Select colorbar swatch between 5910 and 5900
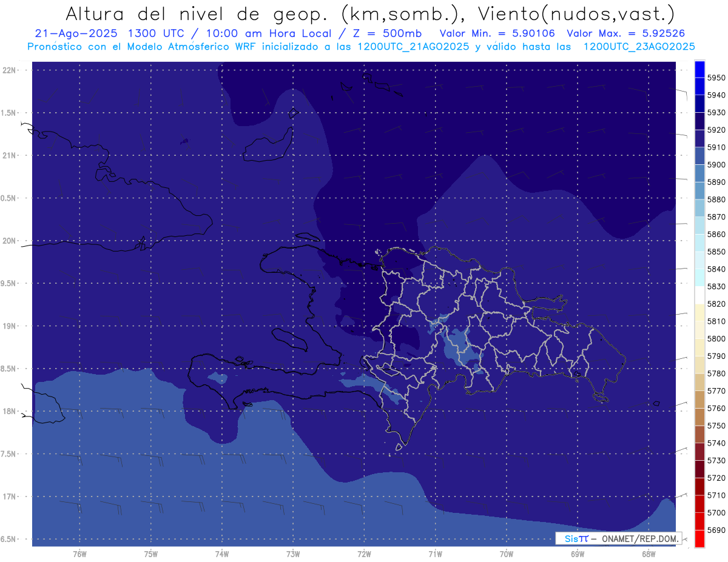Screen dimensions: 728x562 tap(699, 156)
